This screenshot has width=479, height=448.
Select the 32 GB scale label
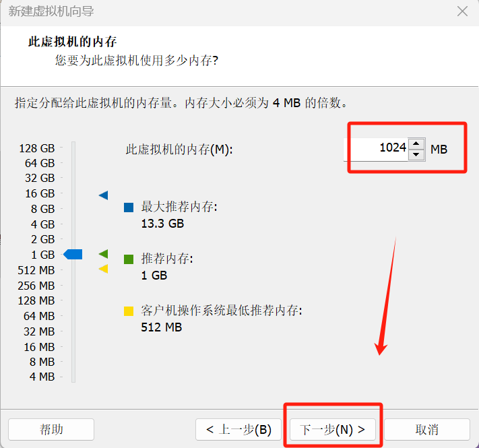coord(40,178)
